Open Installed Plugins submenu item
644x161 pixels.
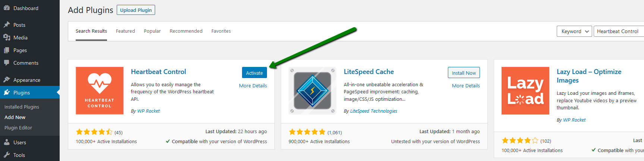[x=22, y=107]
